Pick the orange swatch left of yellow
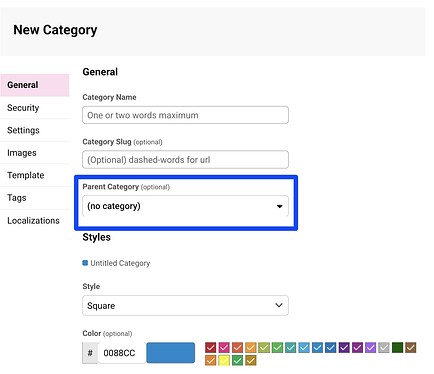This screenshot has width=434, height=374. coord(210,360)
